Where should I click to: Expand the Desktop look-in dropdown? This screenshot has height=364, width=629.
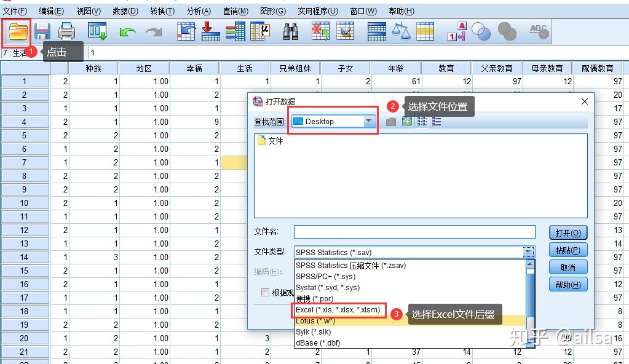(x=369, y=121)
